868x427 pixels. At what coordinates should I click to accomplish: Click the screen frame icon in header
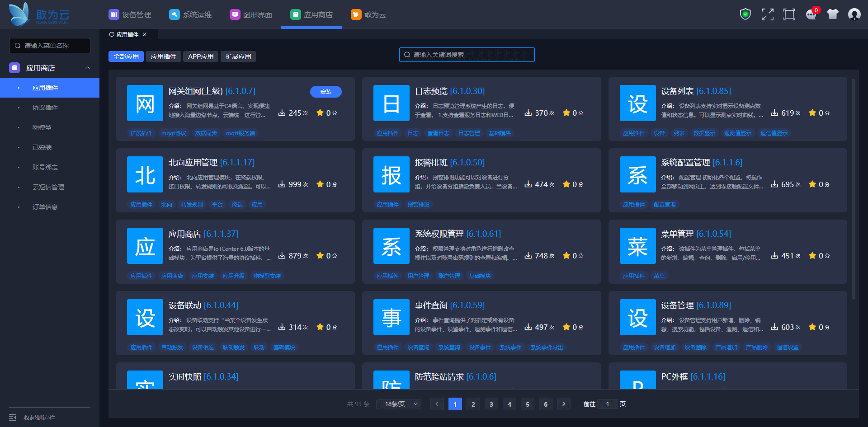point(789,14)
